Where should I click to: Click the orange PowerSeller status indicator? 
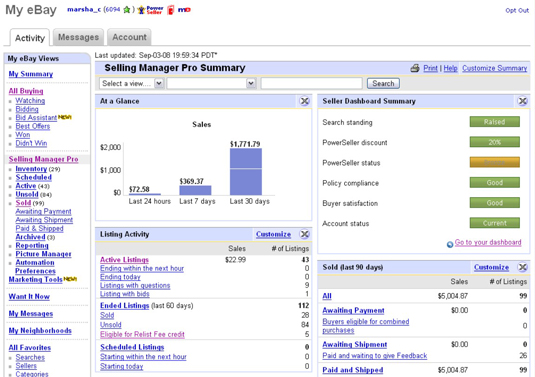click(x=495, y=162)
